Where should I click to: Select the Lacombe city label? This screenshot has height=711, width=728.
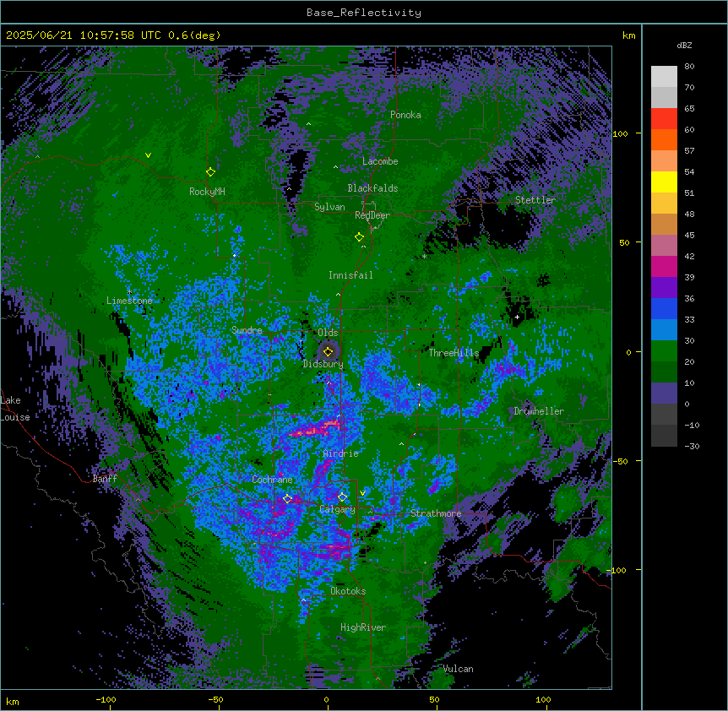click(380, 161)
